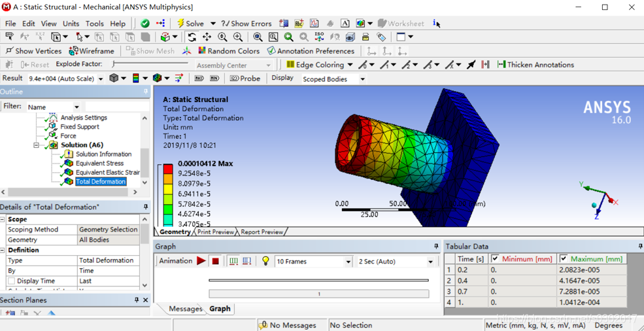This screenshot has width=644, height=331.
Task: Click the Look At eye icon
Action: [x=350, y=37]
